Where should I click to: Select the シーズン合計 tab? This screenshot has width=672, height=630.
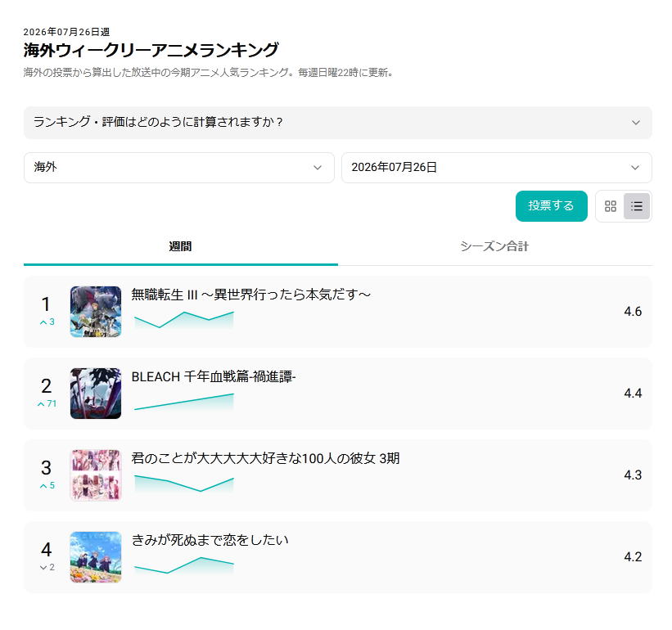[x=495, y=247]
